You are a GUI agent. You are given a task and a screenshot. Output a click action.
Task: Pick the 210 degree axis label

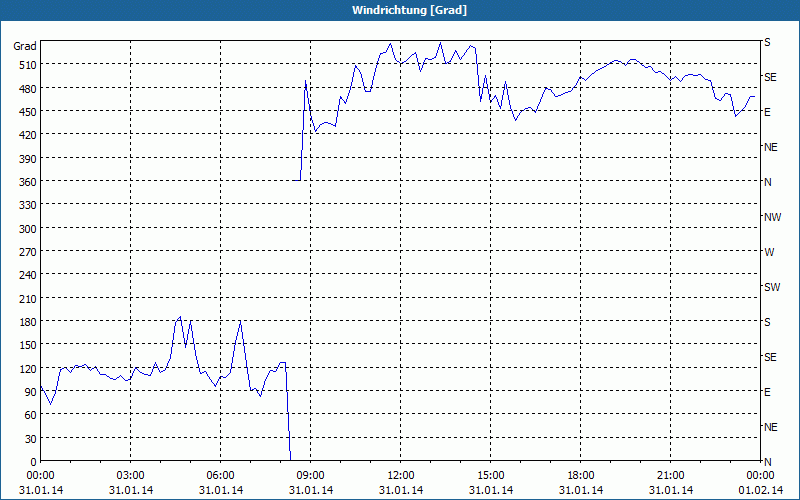pos(28,299)
